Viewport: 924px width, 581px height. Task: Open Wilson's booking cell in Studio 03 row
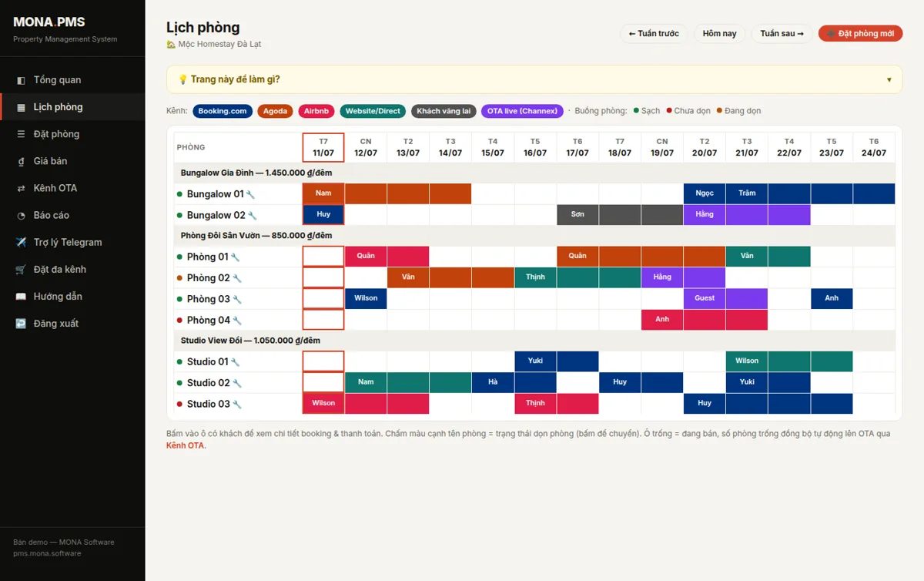323,404
